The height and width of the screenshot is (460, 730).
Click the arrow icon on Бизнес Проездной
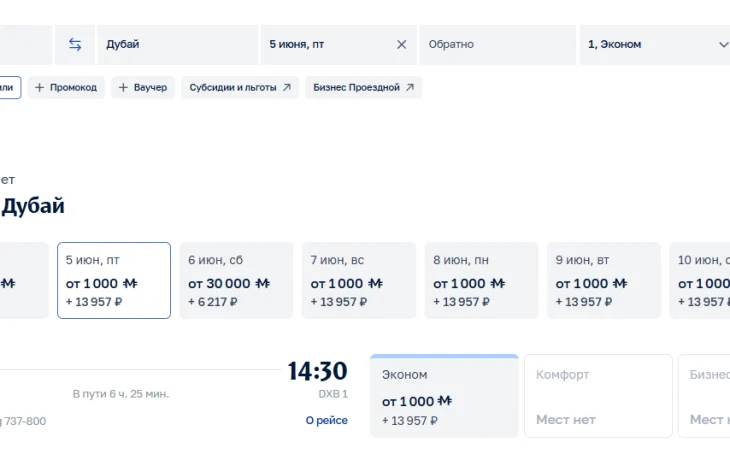tap(410, 88)
